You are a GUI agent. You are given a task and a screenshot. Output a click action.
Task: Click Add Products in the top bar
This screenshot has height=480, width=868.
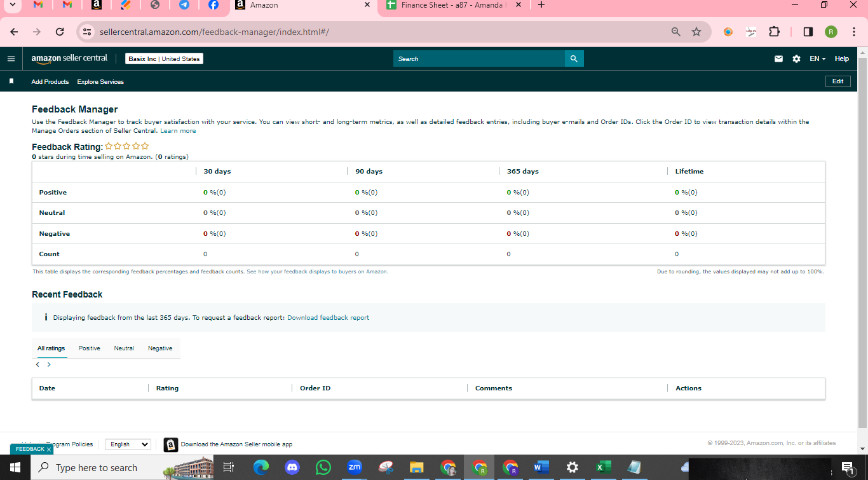coord(50,81)
